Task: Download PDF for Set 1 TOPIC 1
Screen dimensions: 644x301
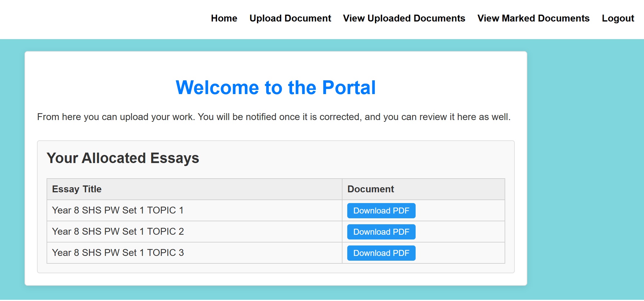Action: 381,211
